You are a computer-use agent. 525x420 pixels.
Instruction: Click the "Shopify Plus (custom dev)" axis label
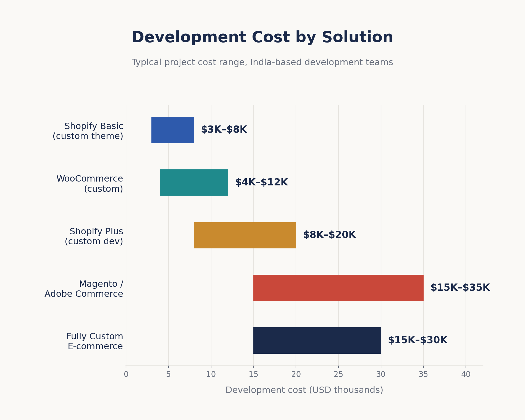[x=94, y=236]
